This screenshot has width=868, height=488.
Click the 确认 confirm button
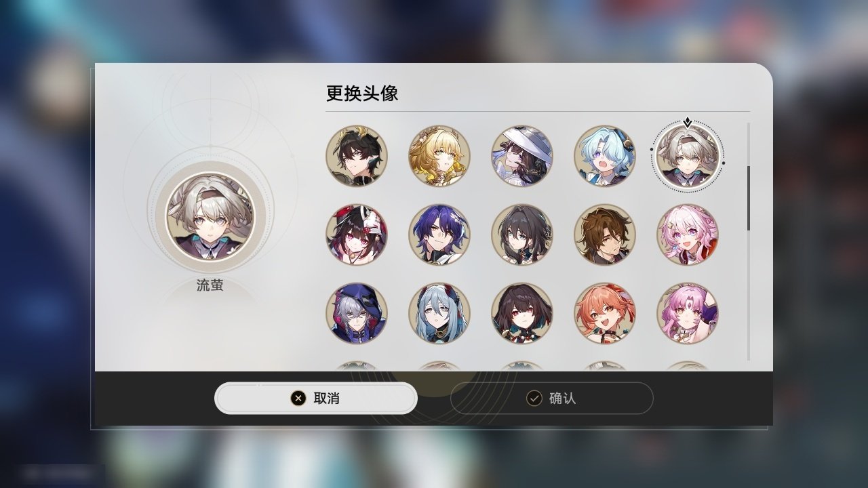(x=552, y=398)
